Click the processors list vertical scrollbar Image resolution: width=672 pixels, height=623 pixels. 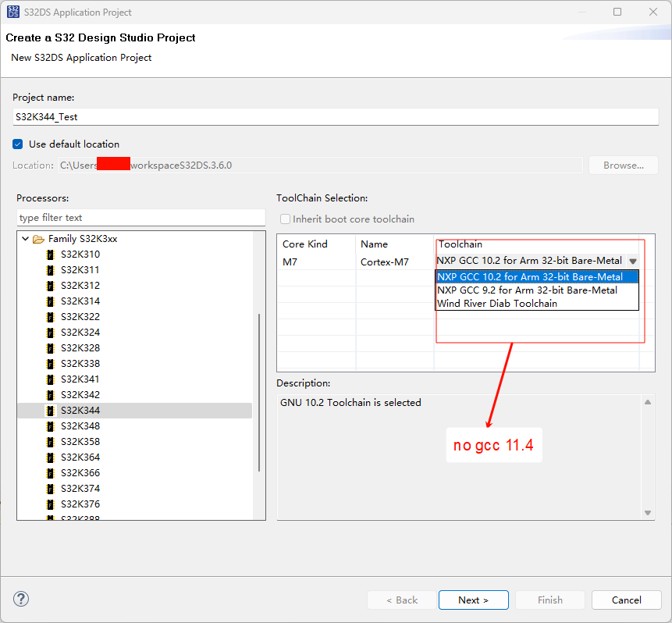tap(259, 393)
